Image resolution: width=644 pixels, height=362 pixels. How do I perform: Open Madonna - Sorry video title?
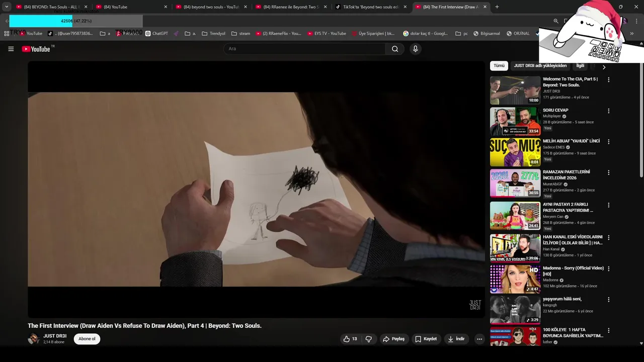(x=573, y=271)
